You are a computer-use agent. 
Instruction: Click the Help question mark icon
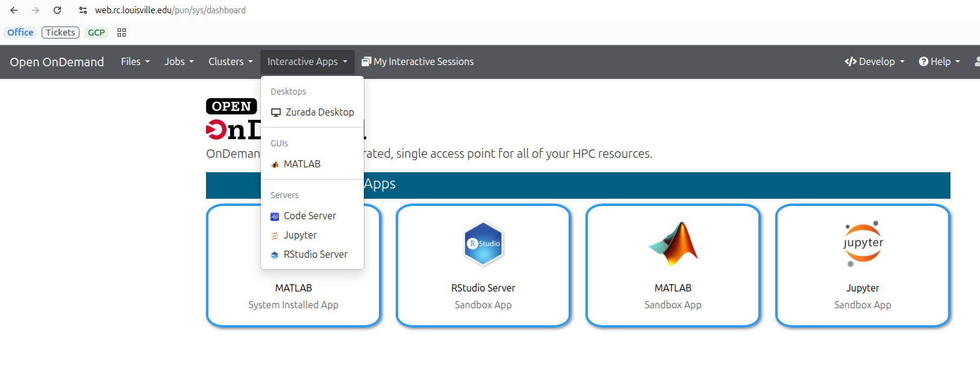point(923,61)
